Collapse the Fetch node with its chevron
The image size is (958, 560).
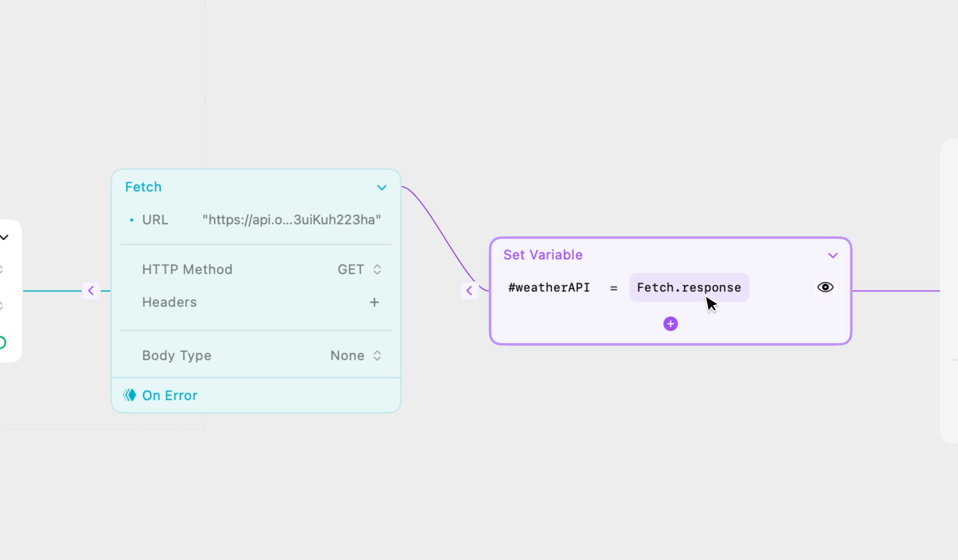(382, 187)
